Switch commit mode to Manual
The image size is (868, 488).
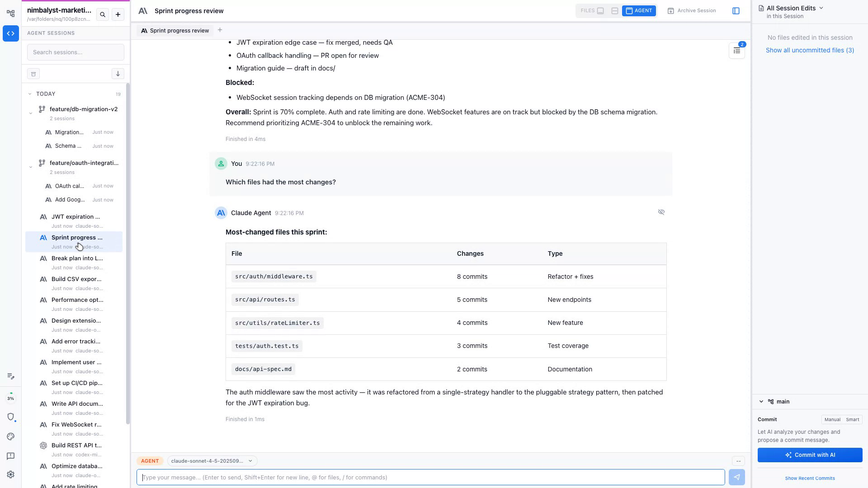832,419
